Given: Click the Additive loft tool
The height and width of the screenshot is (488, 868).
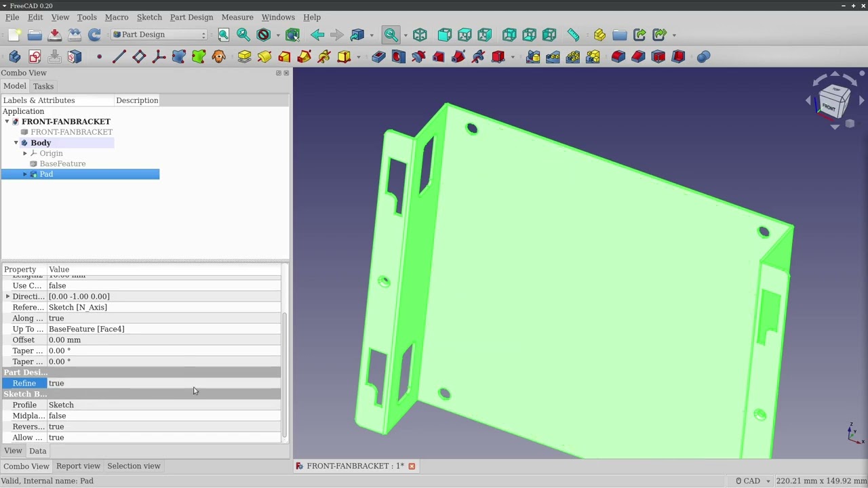Looking at the screenshot, I should pos(284,57).
